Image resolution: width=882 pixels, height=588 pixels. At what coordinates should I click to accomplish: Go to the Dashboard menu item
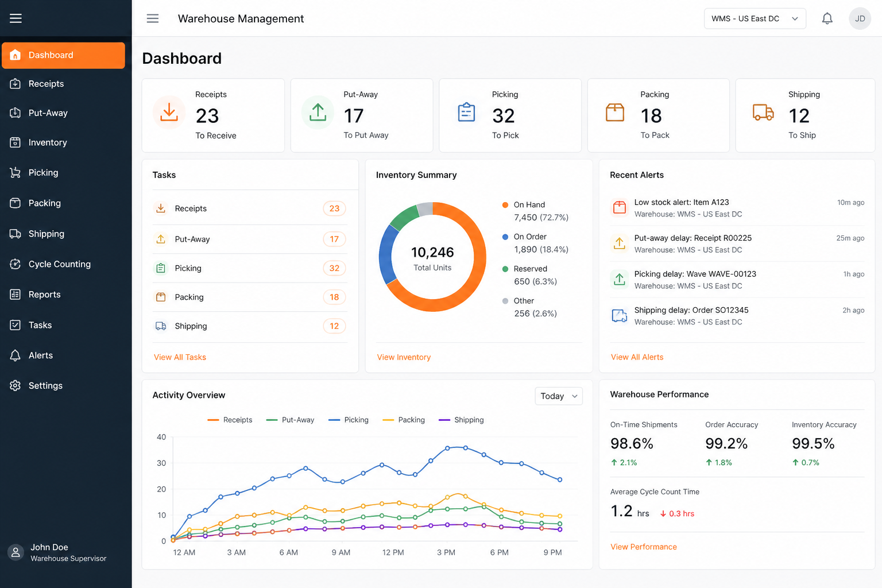pos(63,55)
